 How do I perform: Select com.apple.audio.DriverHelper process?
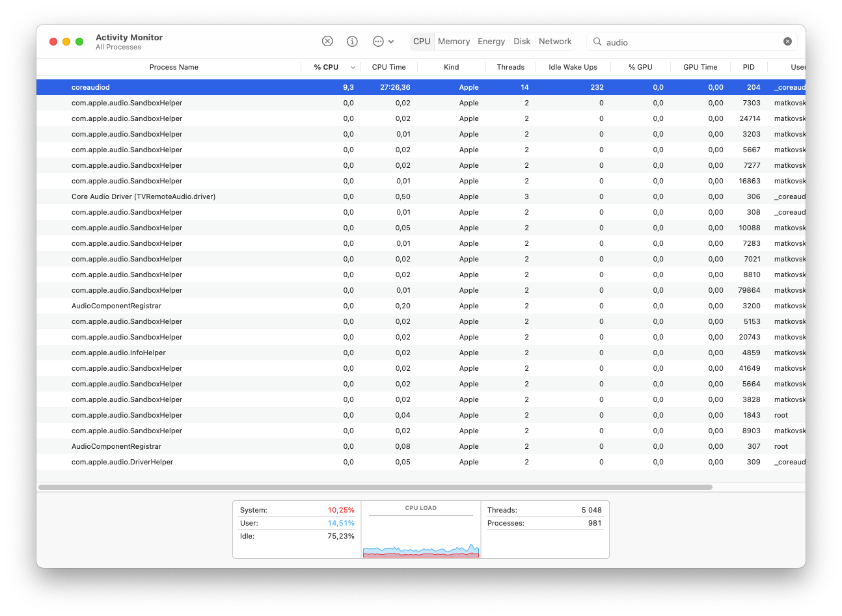coord(421,462)
